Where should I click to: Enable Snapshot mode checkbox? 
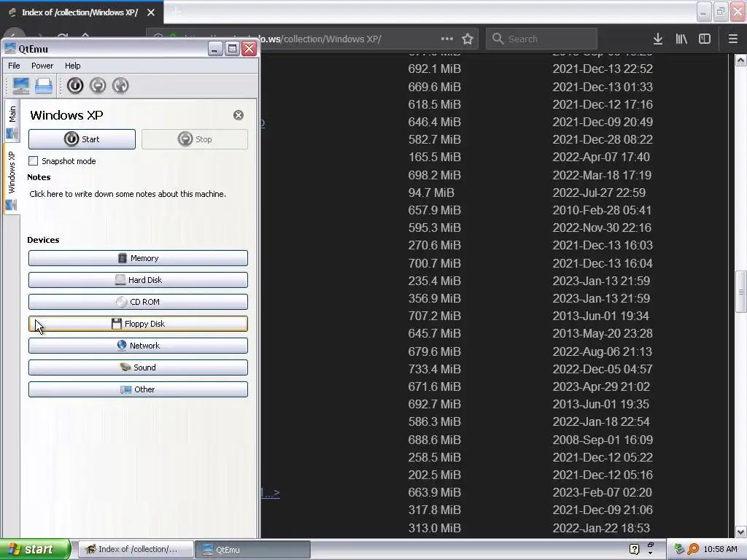tap(34, 161)
